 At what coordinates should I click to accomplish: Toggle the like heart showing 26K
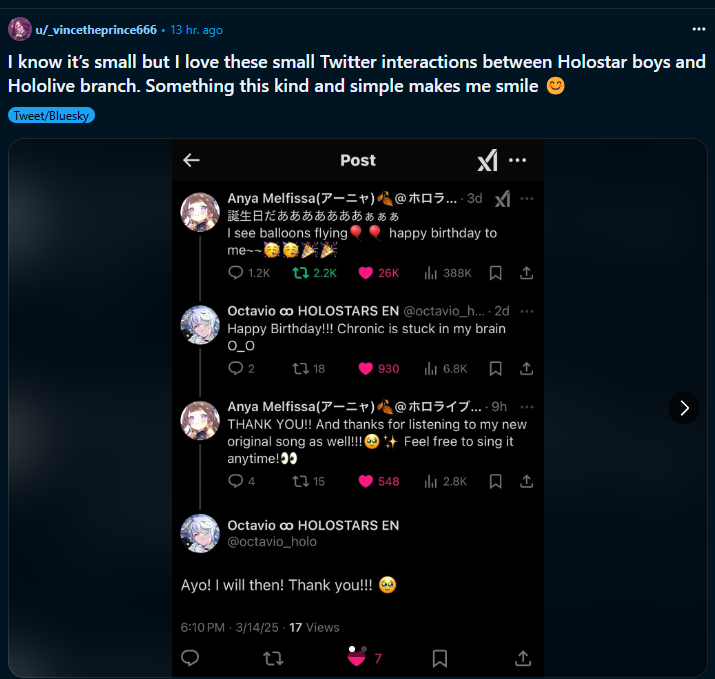click(x=365, y=273)
